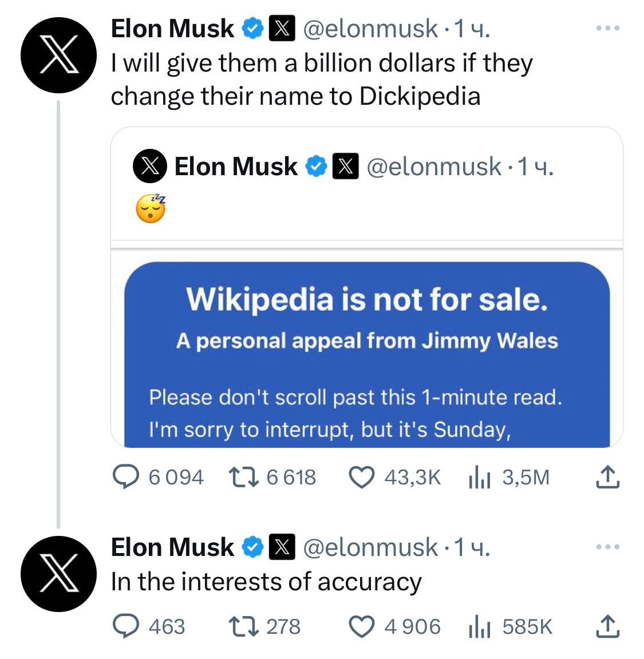Open more options for the first tweet
Image resolution: width=644 pixels, height=659 pixels.
point(607,28)
